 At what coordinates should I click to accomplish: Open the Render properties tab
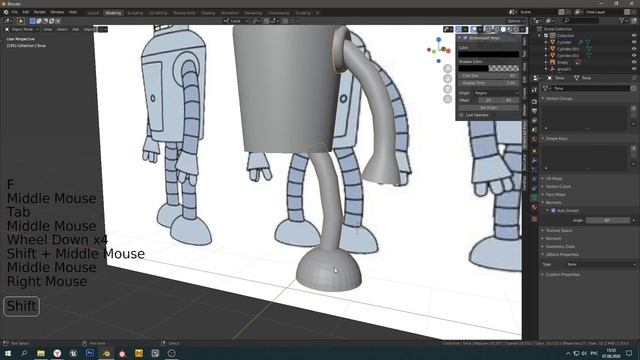(534, 101)
